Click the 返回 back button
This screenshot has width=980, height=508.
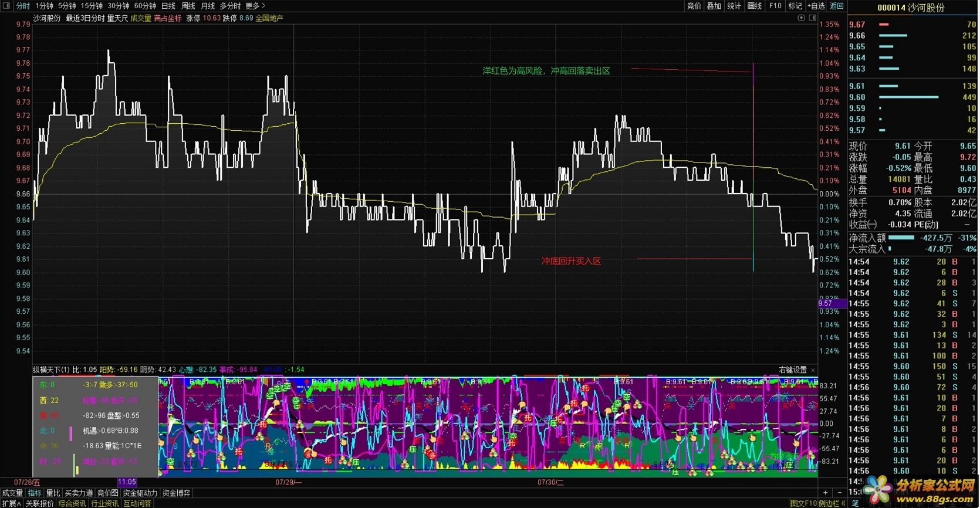tap(836, 6)
